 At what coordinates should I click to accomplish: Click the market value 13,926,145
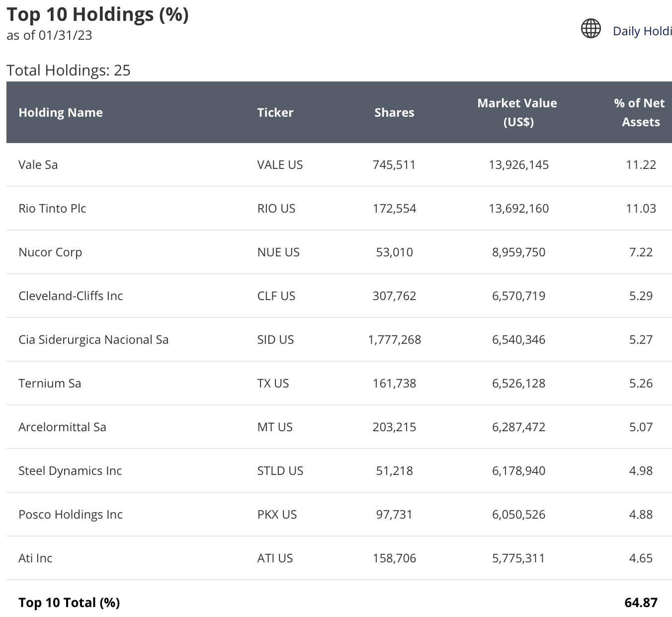point(518,164)
